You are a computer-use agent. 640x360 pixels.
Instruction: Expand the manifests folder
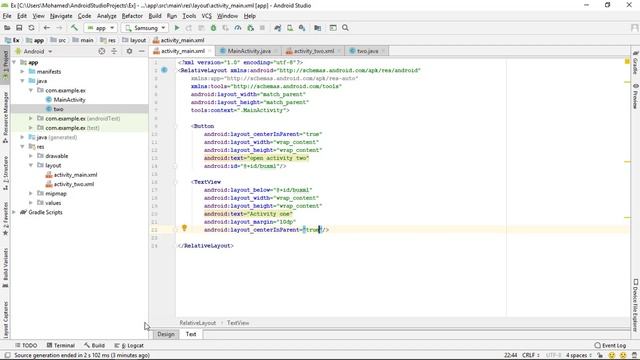click(22, 71)
